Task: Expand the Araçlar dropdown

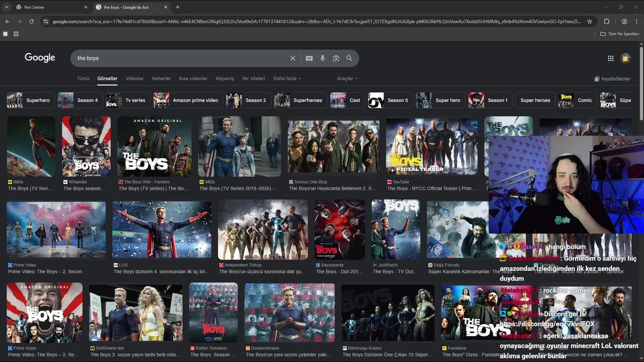Action: (x=348, y=78)
